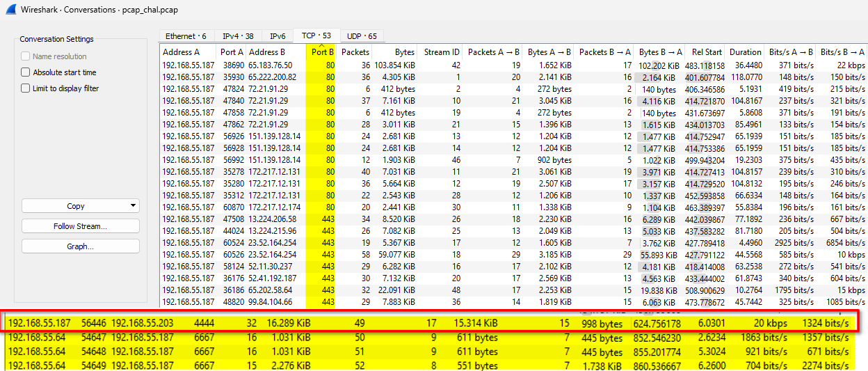868x371 pixels.
Task: Sort by the Address A column header
Action: click(x=181, y=52)
